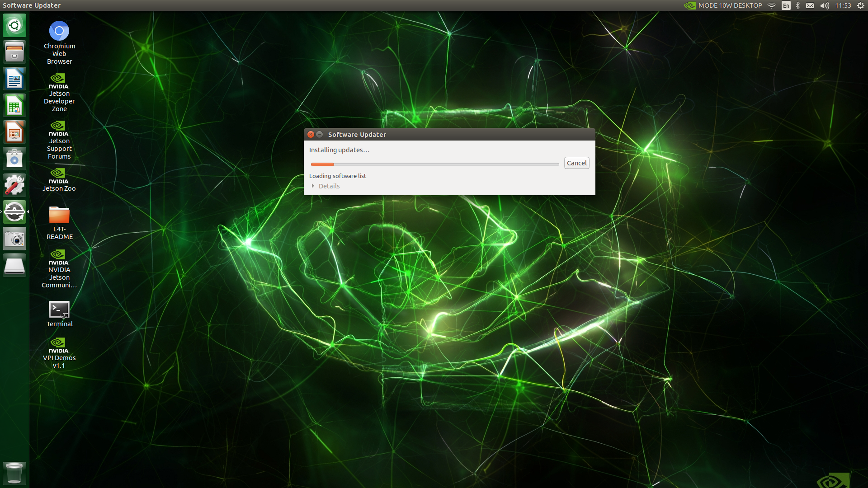This screenshot has width=868, height=488.
Task: Cancel the update installation
Action: pyautogui.click(x=576, y=163)
